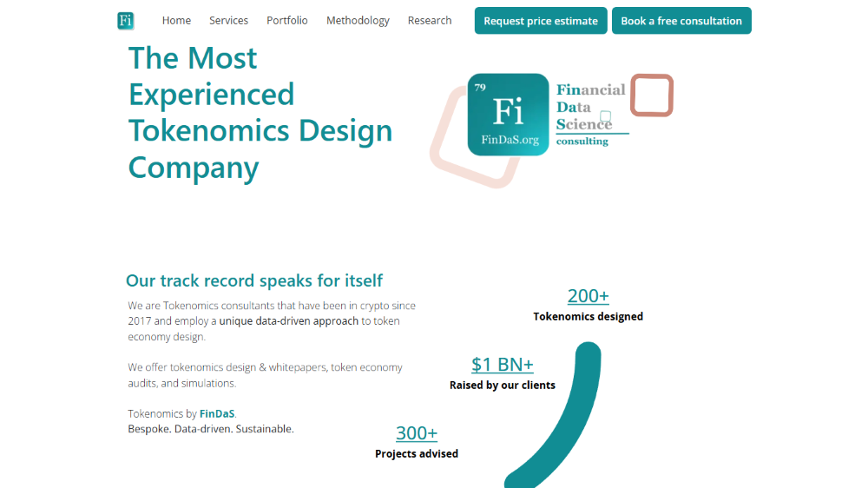Click Book a free consultation button
This screenshot has width=868, height=488.
click(x=681, y=21)
